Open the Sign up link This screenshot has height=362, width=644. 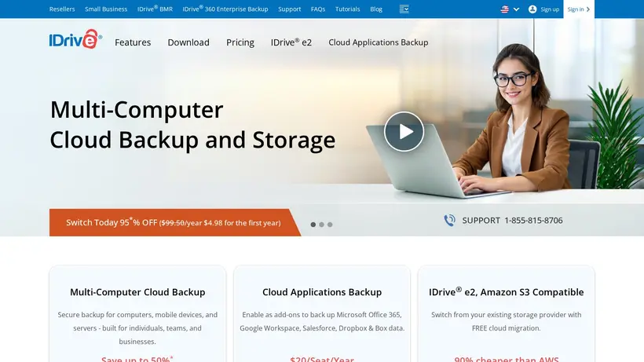(550, 9)
